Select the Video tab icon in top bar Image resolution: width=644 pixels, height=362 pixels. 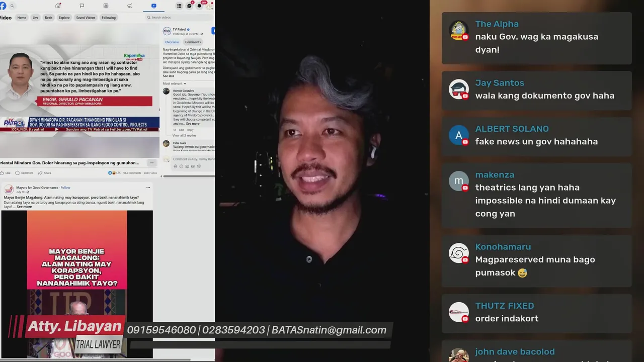(153, 6)
